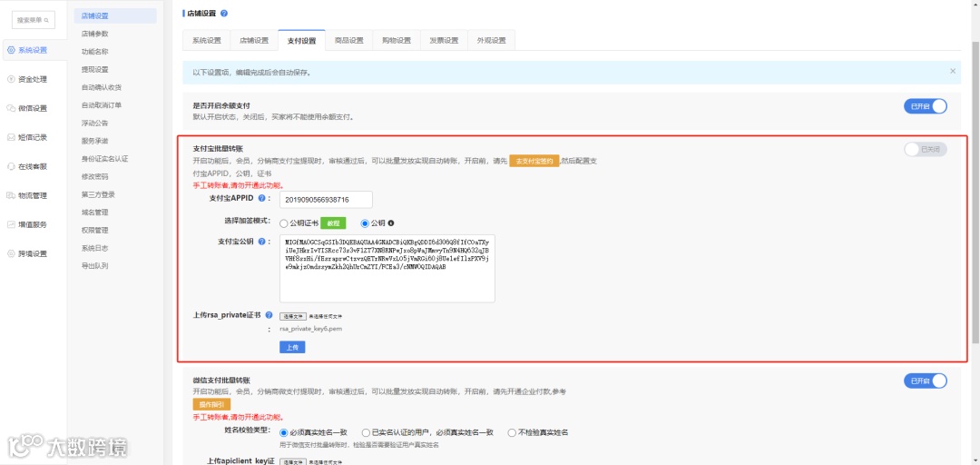Click 选择文件 for apiclient key

pyautogui.click(x=292, y=462)
